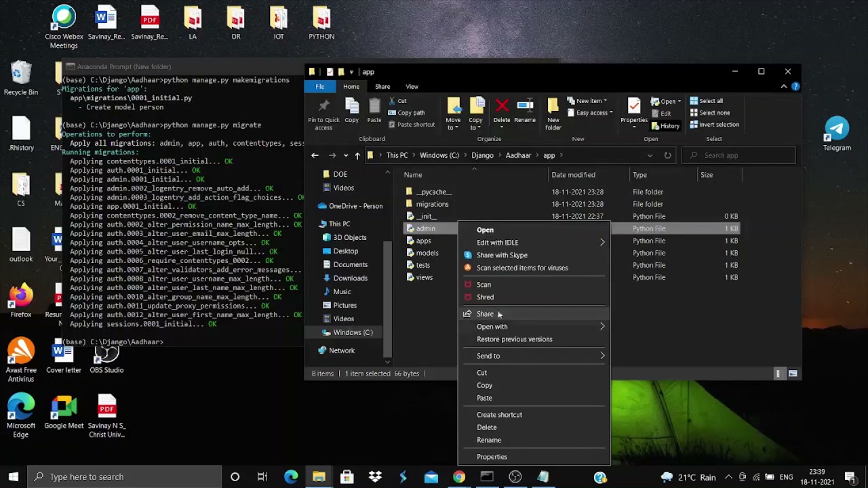
Task: Switch to the View ribbon tab
Action: point(412,87)
